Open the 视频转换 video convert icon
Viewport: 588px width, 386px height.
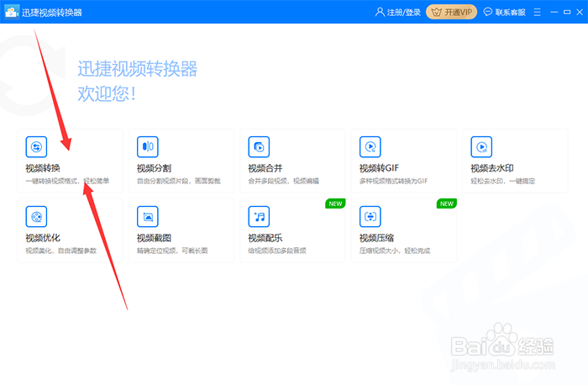tap(36, 147)
